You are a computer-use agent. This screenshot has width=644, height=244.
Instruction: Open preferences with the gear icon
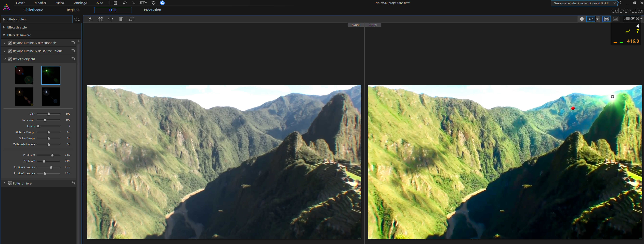[153, 3]
